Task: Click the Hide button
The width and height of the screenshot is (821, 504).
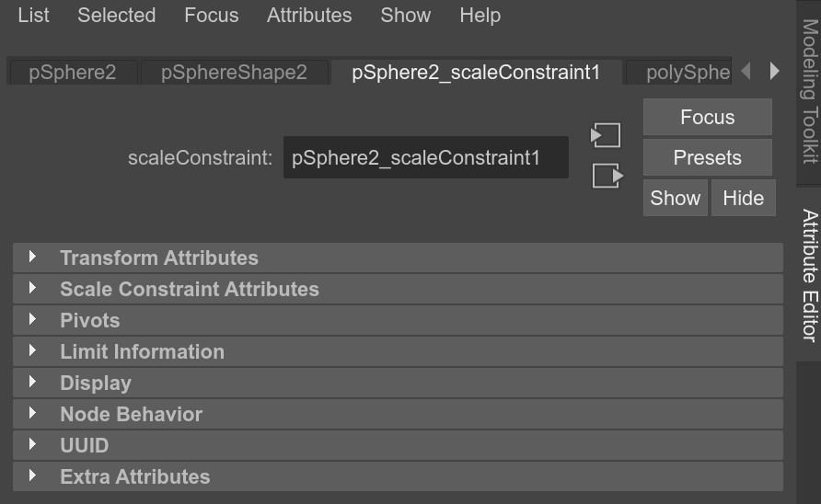Action: (x=743, y=198)
